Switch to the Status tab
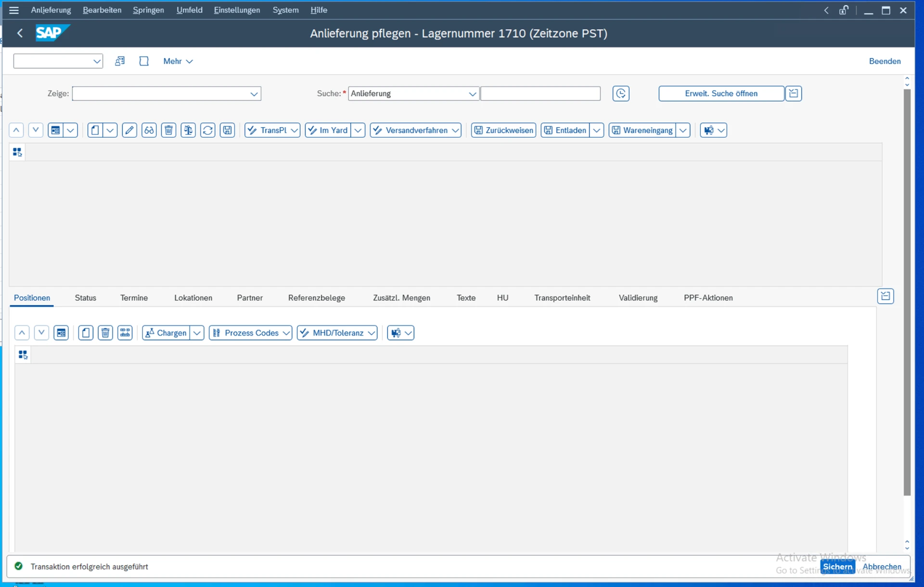The height and width of the screenshot is (587, 924). (86, 298)
